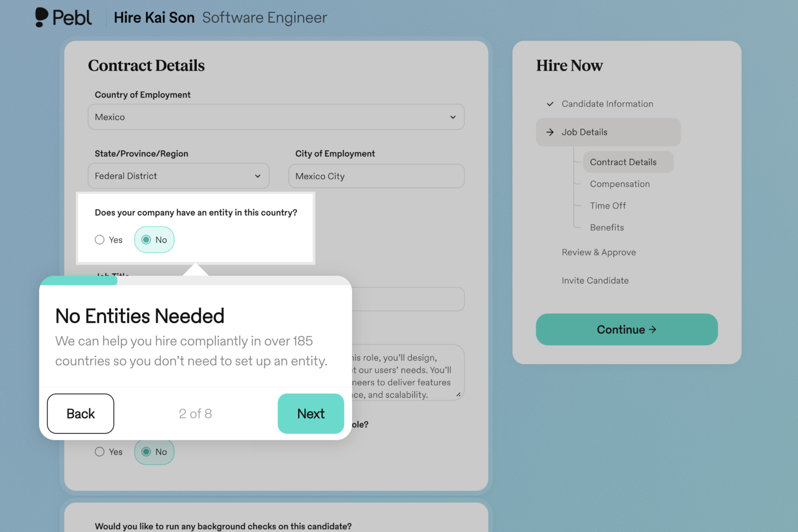Click Next in the tour popup
The image size is (798, 532).
[311, 413]
